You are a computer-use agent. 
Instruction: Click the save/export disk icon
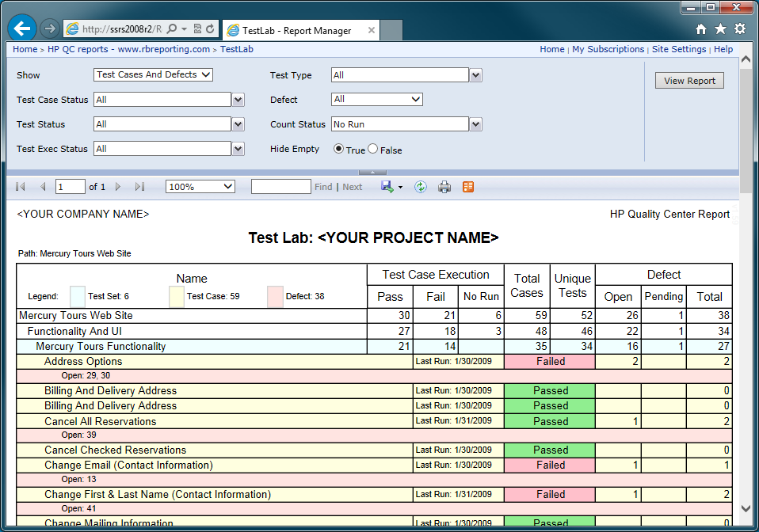[x=387, y=187]
